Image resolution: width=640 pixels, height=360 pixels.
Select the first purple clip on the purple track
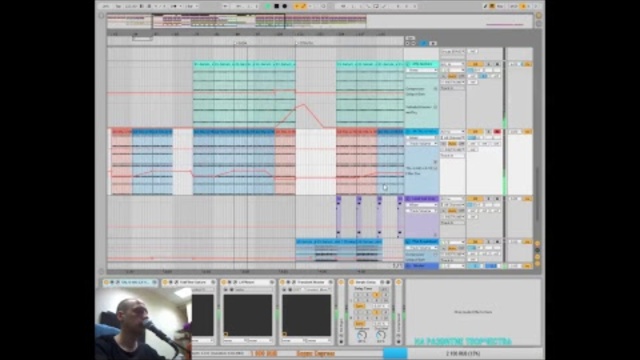pos(339,216)
